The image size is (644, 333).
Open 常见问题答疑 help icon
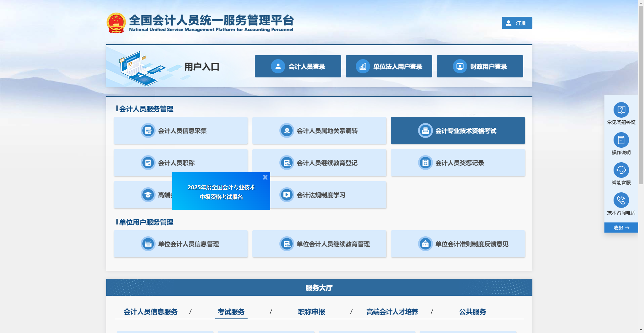click(x=621, y=110)
